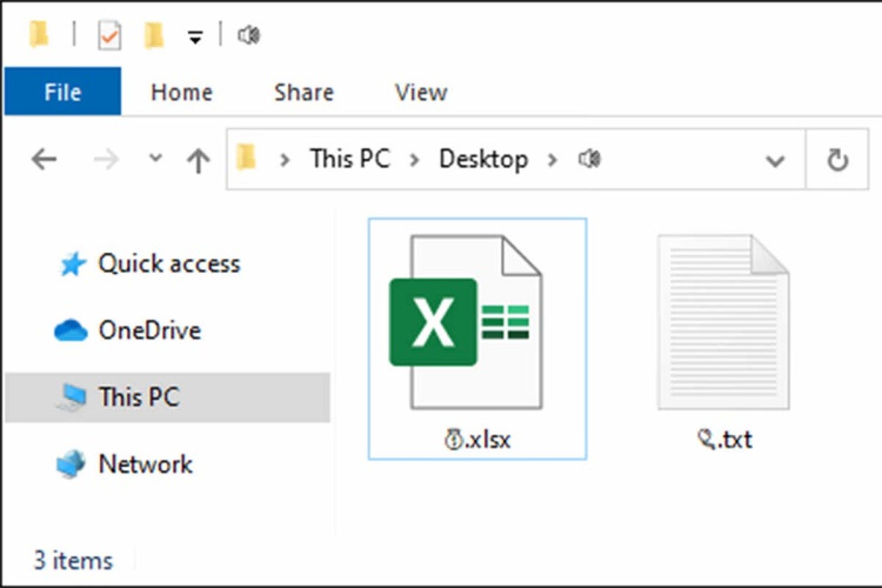Expand the chevron before This PC
The height and width of the screenshot is (588, 882).
coord(285,160)
